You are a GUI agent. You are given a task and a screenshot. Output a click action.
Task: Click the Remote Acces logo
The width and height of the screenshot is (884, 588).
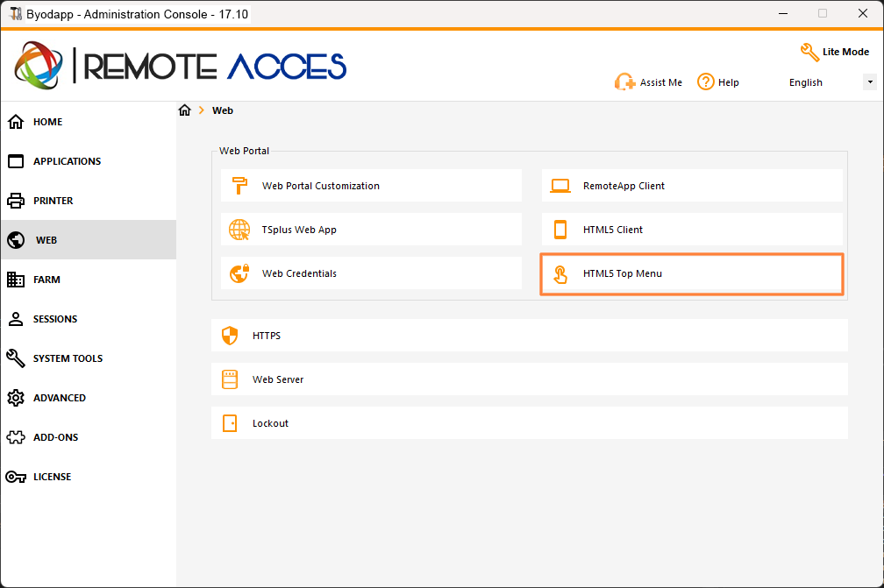pos(181,66)
